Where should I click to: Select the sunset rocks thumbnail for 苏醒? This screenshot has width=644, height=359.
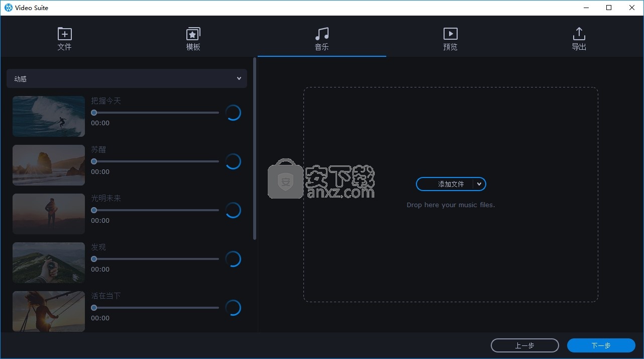pyautogui.click(x=49, y=165)
